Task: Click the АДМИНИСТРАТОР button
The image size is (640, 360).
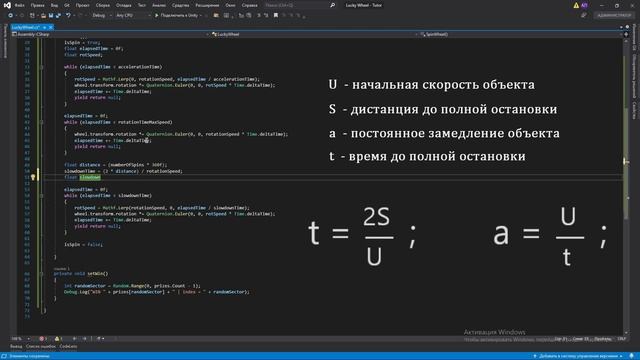Action: pyautogui.click(x=614, y=16)
